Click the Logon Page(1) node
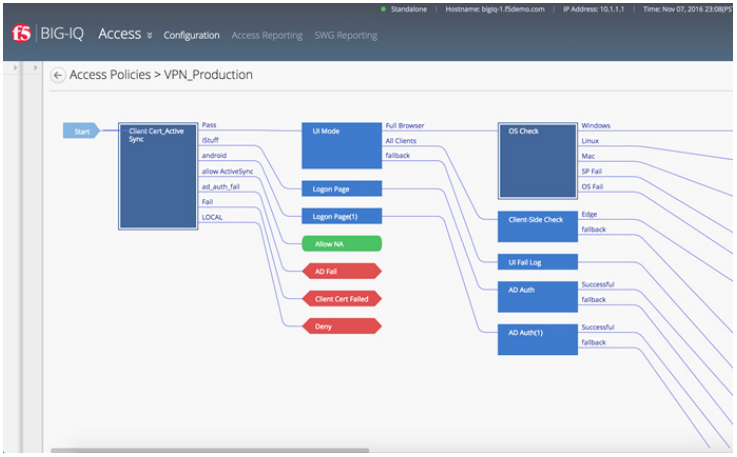The height and width of the screenshot is (457, 737). (x=342, y=216)
